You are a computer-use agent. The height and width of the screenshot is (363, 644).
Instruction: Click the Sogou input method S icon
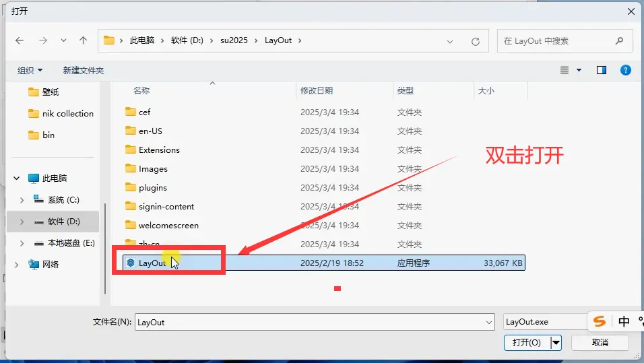(x=600, y=321)
